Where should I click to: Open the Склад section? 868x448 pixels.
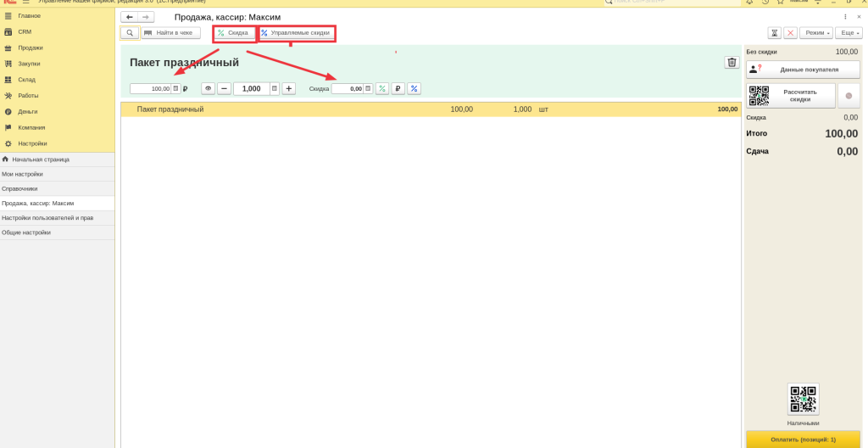click(26, 80)
